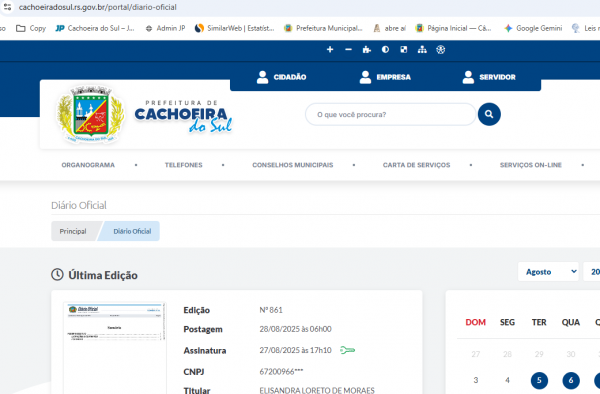
Task: Open the Empresa portal
Action: 385,77
